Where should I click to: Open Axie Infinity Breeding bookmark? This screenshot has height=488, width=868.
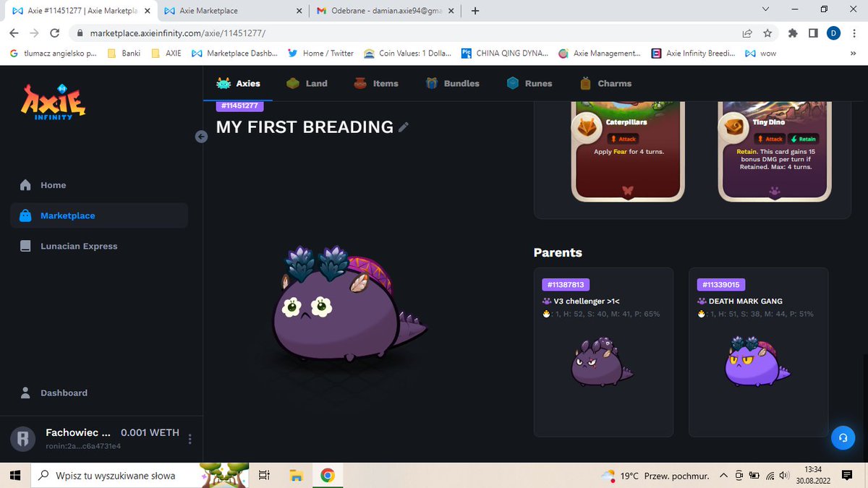click(x=693, y=53)
